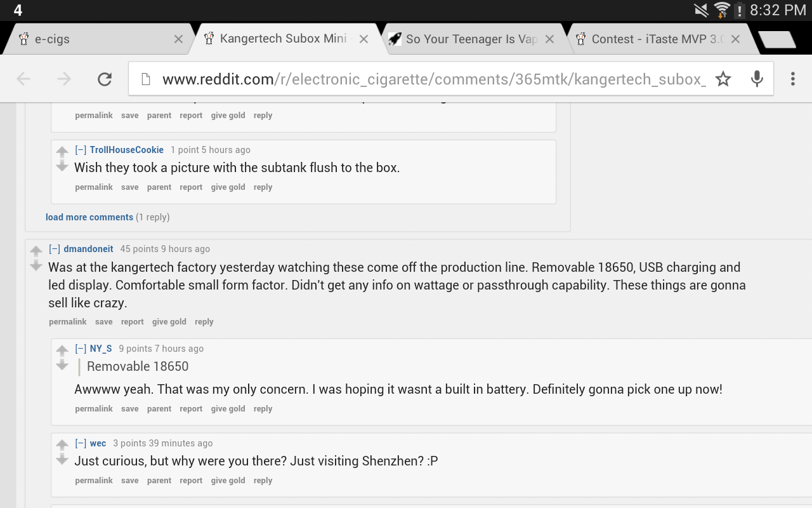The height and width of the screenshot is (508, 812).
Task: Tap the microphone voice search icon
Action: tap(757, 79)
